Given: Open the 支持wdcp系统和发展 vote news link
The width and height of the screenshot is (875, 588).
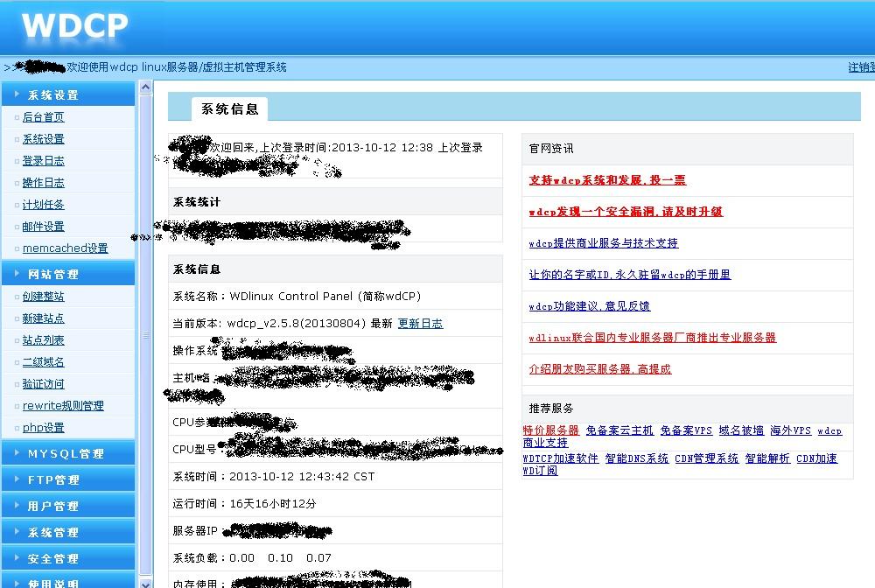Looking at the screenshot, I should (607, 180).
